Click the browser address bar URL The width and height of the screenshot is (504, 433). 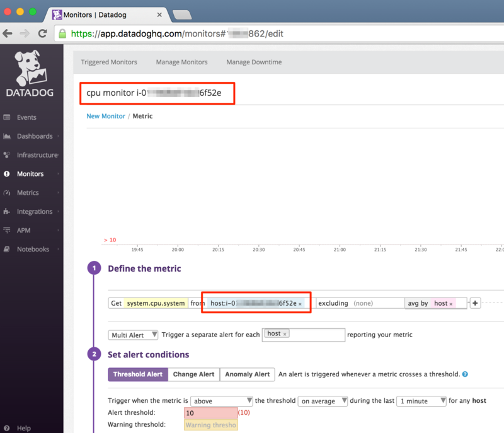[x=177, y=34]
